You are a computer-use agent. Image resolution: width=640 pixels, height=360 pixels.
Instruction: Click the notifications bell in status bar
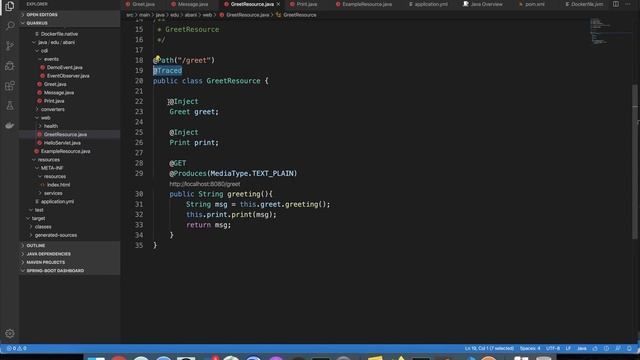pos(629,349)
